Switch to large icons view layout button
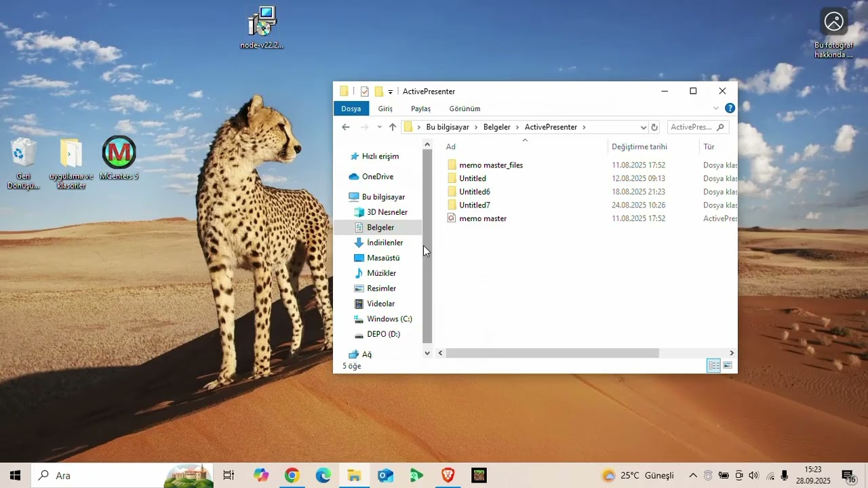This screenshot has width=868, height=488. coord(728,366)
